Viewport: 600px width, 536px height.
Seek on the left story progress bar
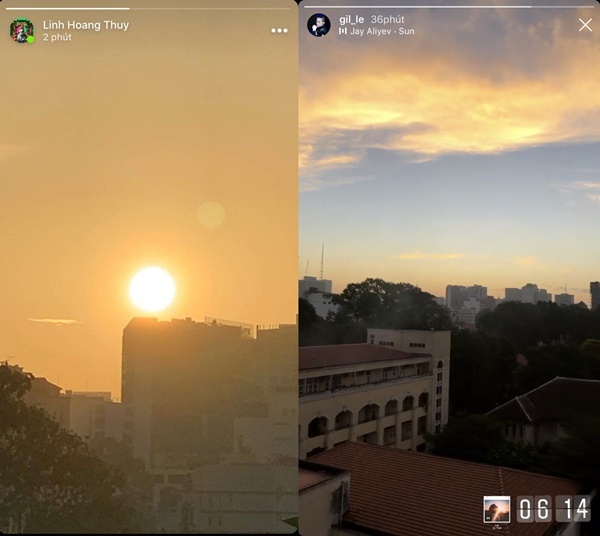point(148,8)
